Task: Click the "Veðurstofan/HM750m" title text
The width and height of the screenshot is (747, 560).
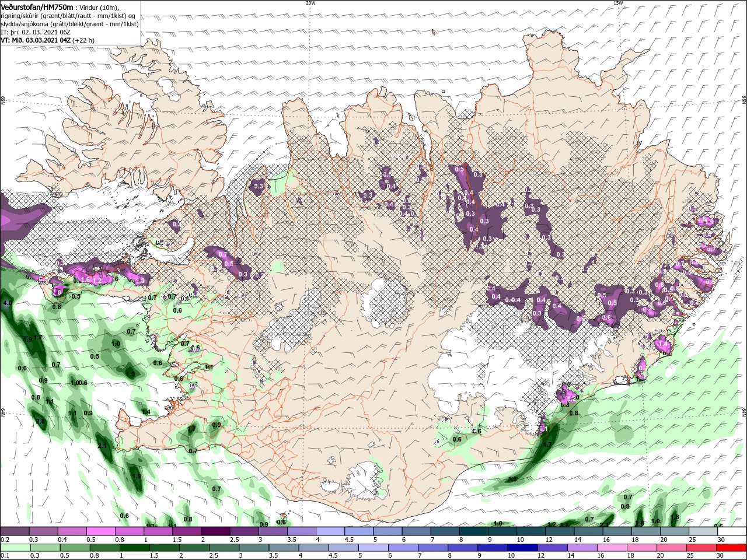Action: tap(37, 6)
